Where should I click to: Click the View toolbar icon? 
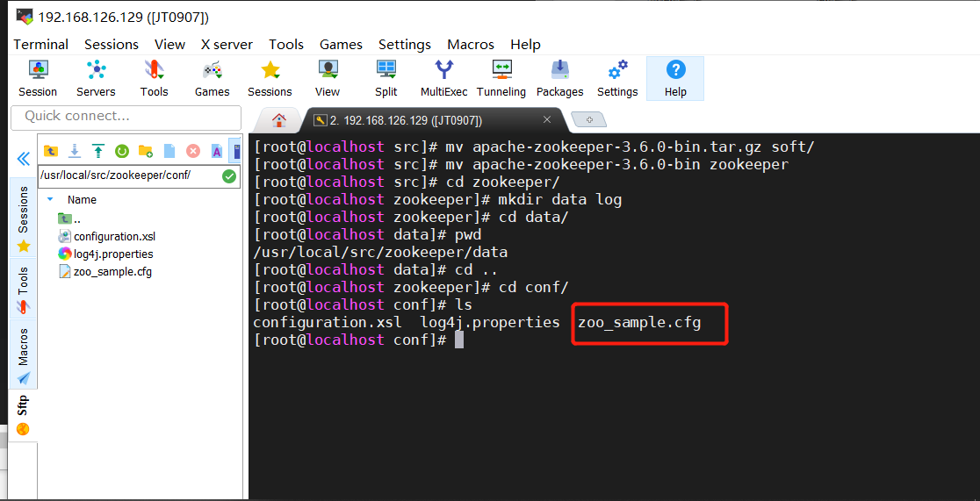(328, 79)
